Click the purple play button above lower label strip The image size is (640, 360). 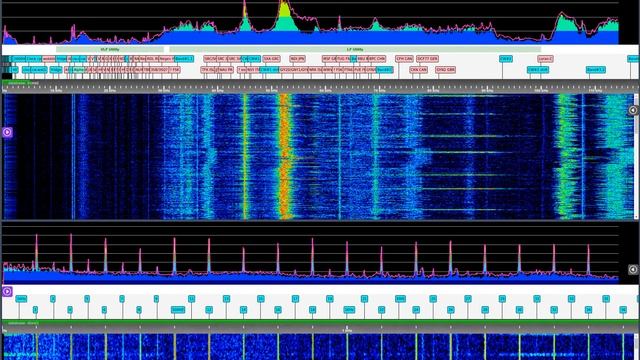point(7,291)
